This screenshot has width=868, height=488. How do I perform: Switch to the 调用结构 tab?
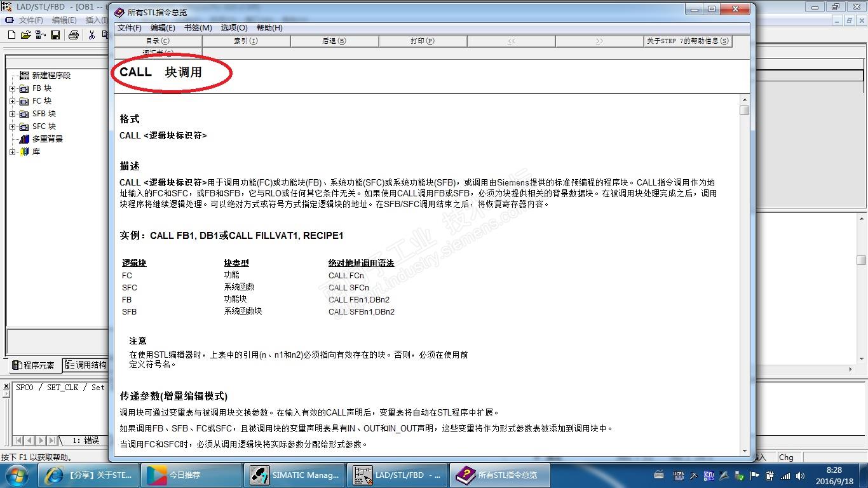86,365
